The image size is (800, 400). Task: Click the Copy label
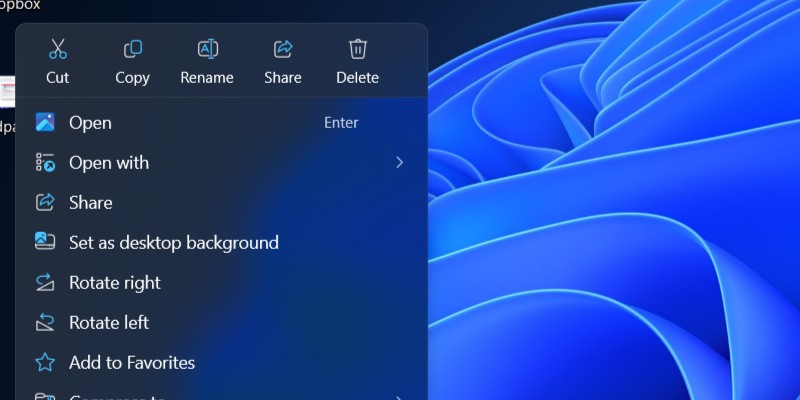(133, 78)
